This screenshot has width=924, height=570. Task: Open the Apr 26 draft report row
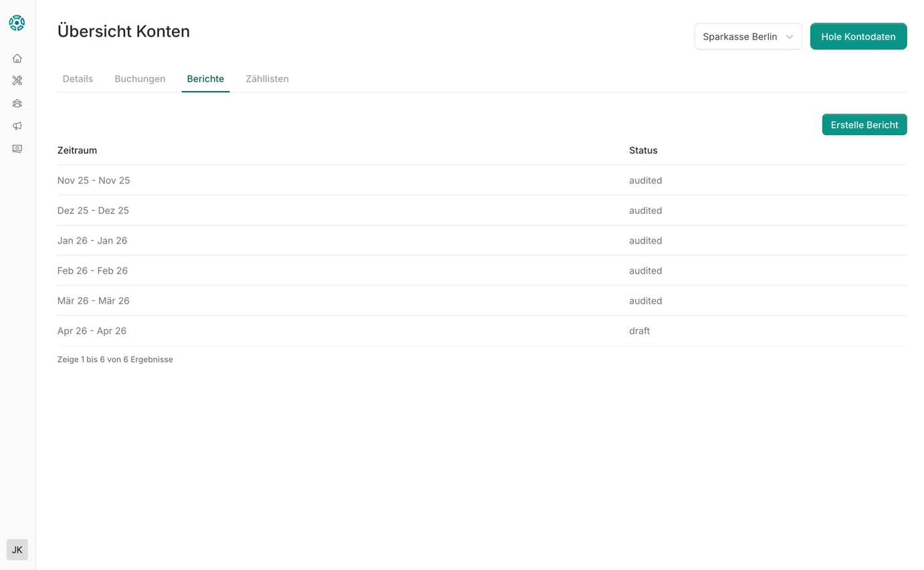92,331
